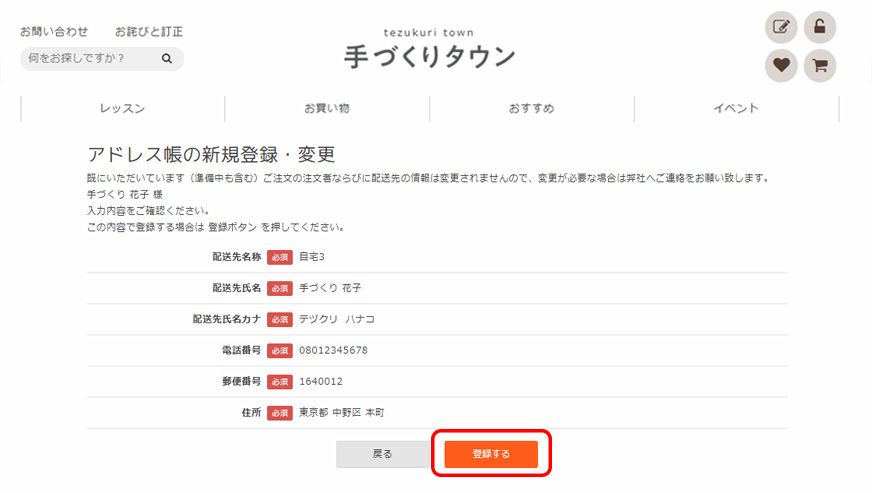Click the postal code value 1640012
The height and width of the screenshot is (493, 872).
point(320,381)
